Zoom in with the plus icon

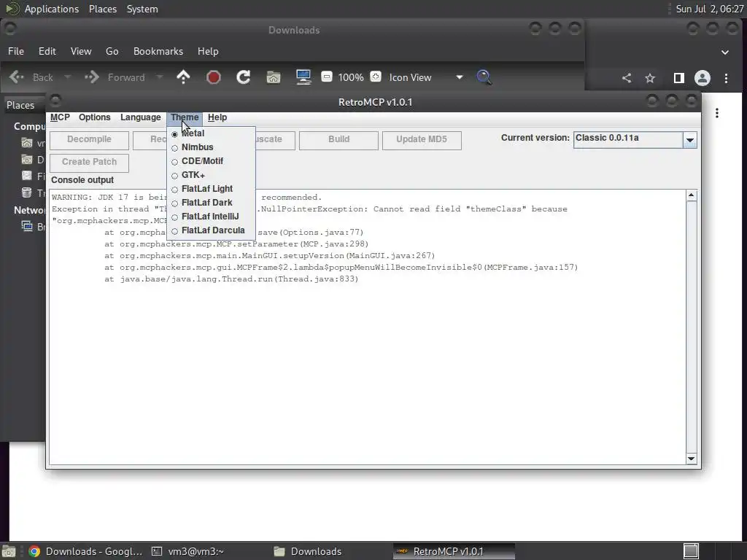pyautogui.click(x=376, y=77)
